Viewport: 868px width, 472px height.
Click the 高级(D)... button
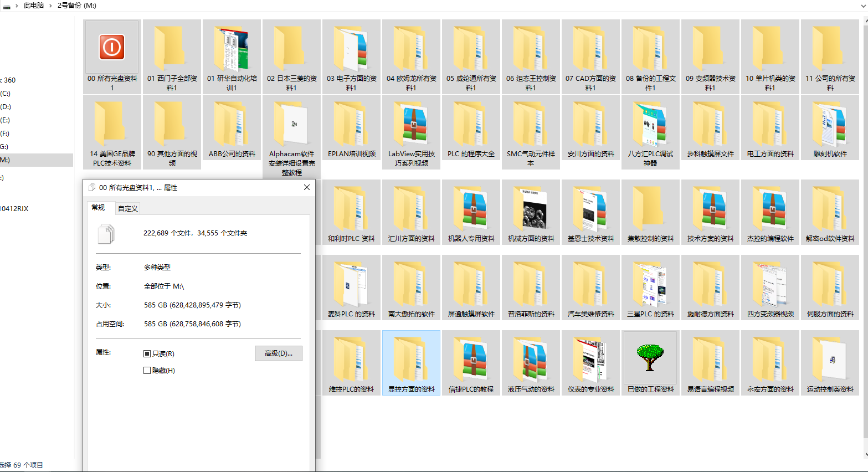tap(278, 353)
